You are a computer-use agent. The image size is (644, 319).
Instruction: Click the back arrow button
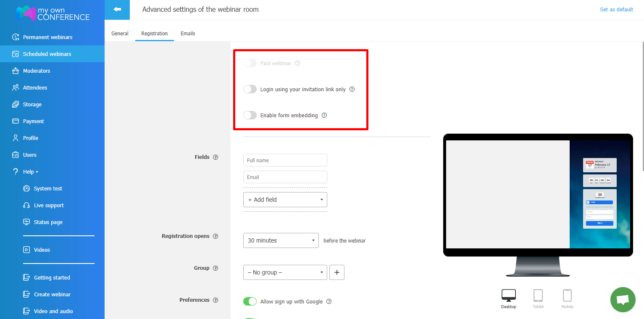coord(117,10)
